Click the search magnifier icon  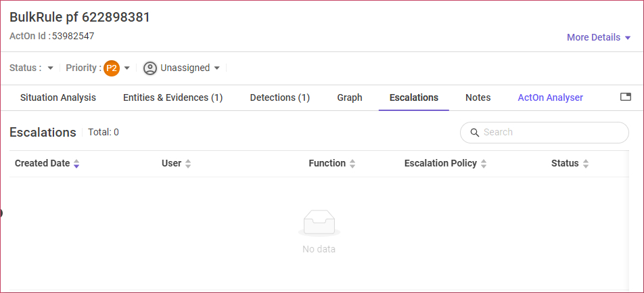tap(475, 133)
